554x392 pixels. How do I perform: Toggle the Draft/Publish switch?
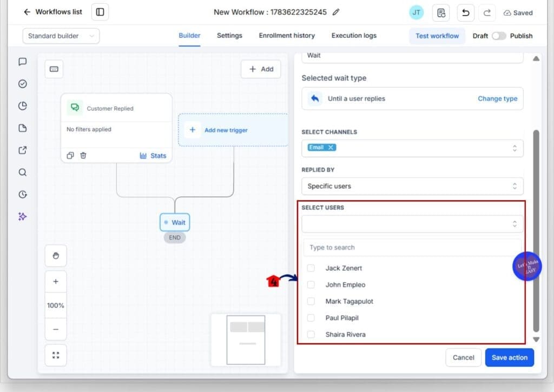click(x=499, y=36)
